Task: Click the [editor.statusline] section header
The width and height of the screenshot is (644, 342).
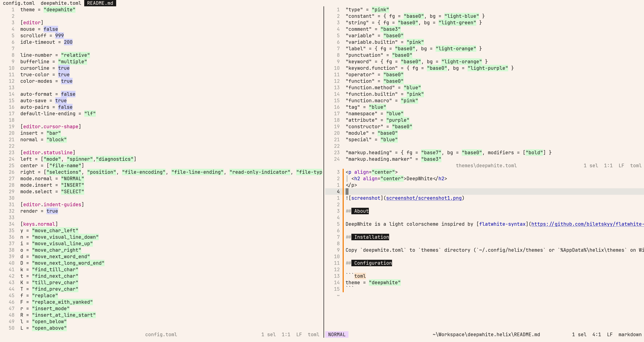Action: [x=48, y=152]
